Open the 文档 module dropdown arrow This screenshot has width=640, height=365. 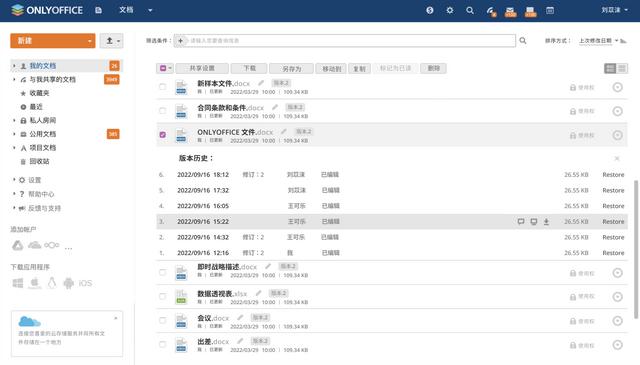(x=150, y=10)
